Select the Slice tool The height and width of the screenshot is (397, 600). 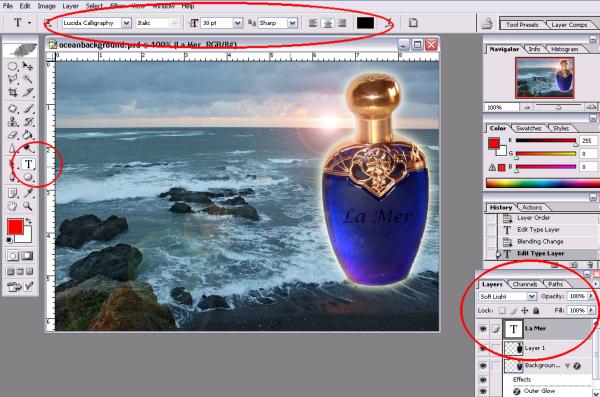point(28,92)
